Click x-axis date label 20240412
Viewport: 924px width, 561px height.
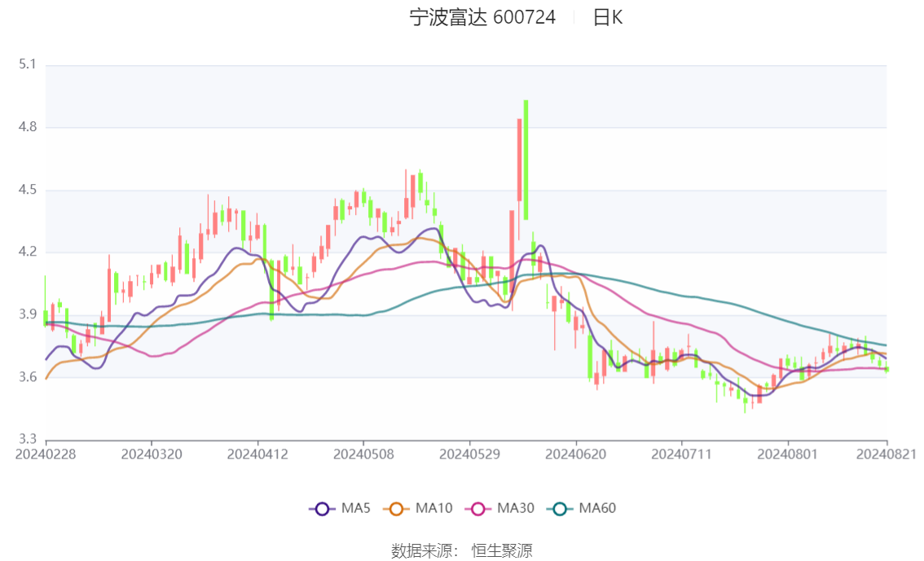257,454
